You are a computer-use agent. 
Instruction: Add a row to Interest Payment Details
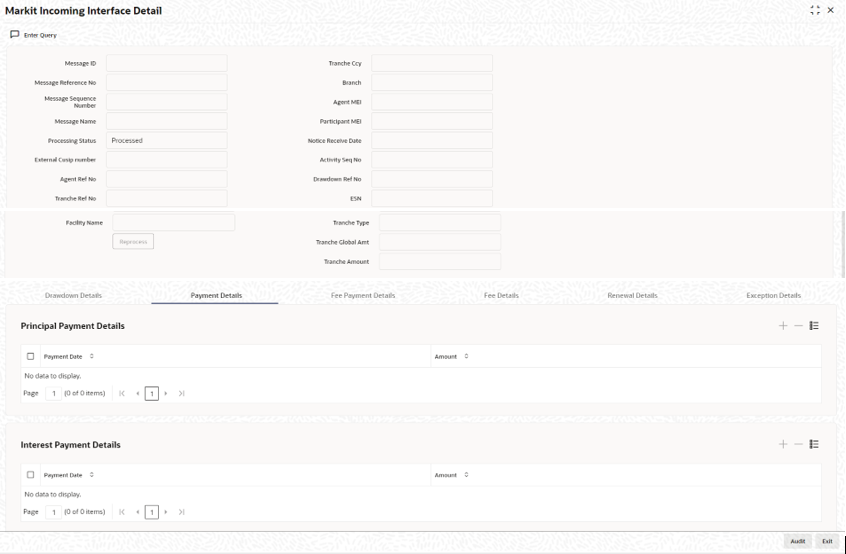(783, 444)
